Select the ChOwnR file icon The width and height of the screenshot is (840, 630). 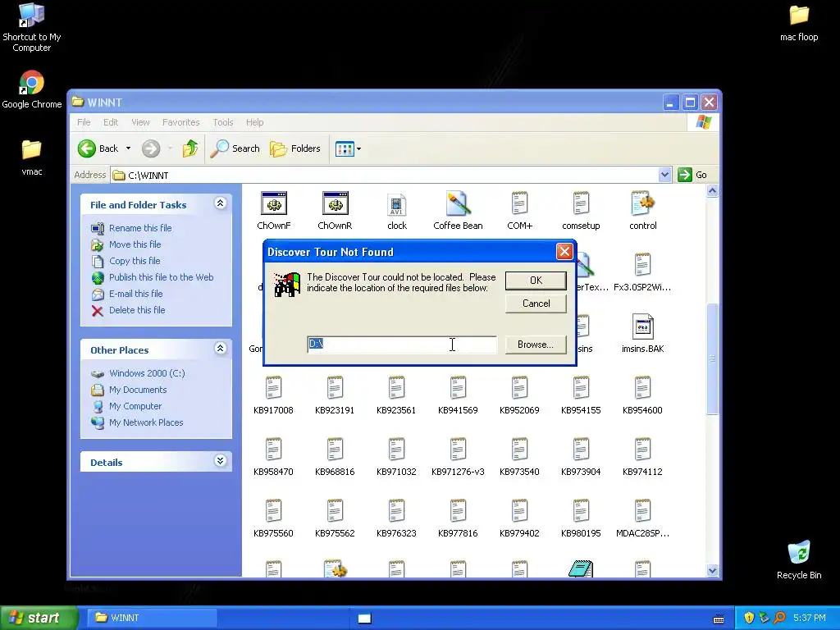click(x=336, y=204)
